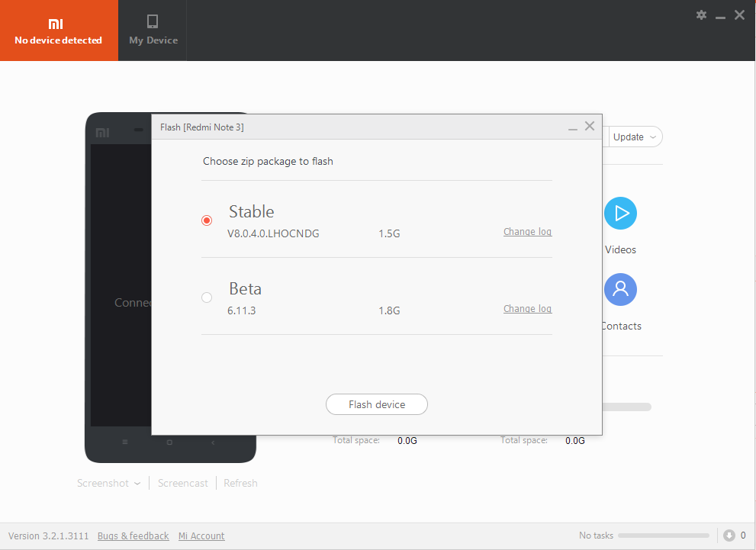Click the Videos play icon
756x550 pixels.
[620, 213]
